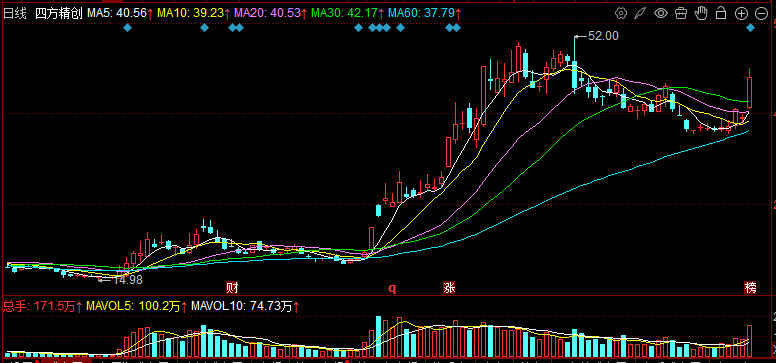Zoom out with the minus circle icon

click(x=761, y=13)
